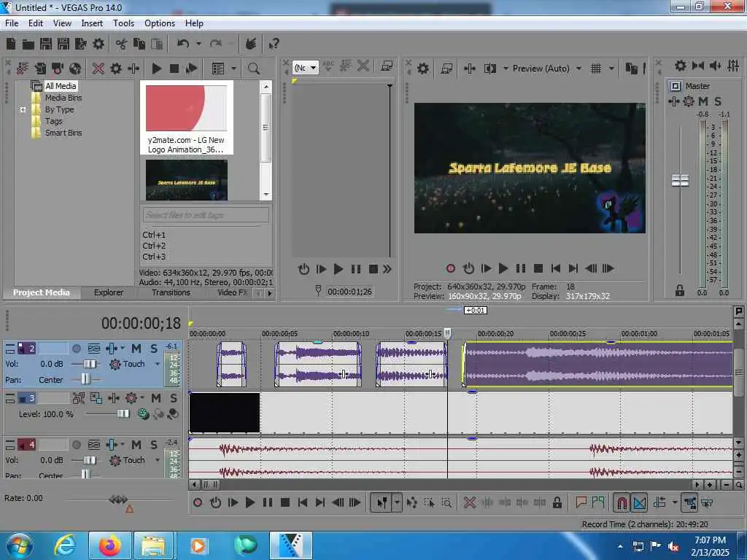Click Stop in the video preview transport
Image resolution: width=747 pixels, height=560 pixels.
[538, 268]
